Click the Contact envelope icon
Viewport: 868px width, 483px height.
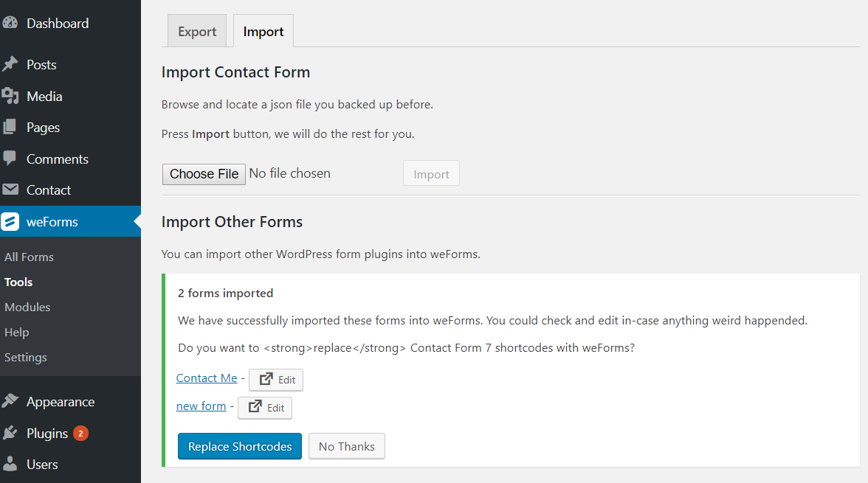click(x=10, y=190)
